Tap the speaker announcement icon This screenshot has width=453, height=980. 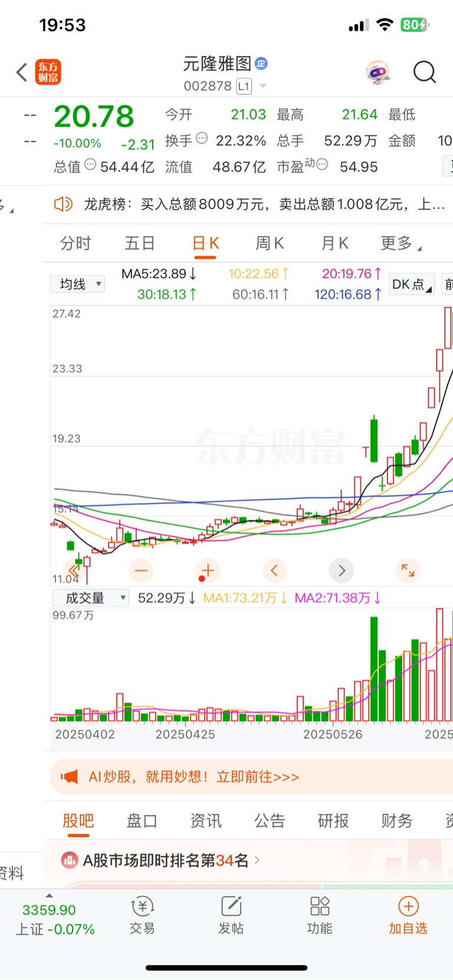[63, 204]
